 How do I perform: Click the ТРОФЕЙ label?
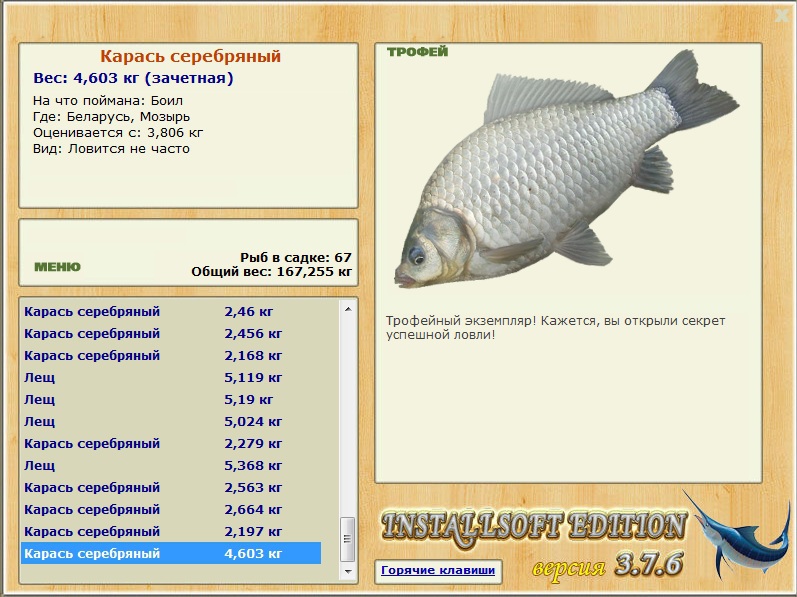pyautogui.click(x=418, y=52)
